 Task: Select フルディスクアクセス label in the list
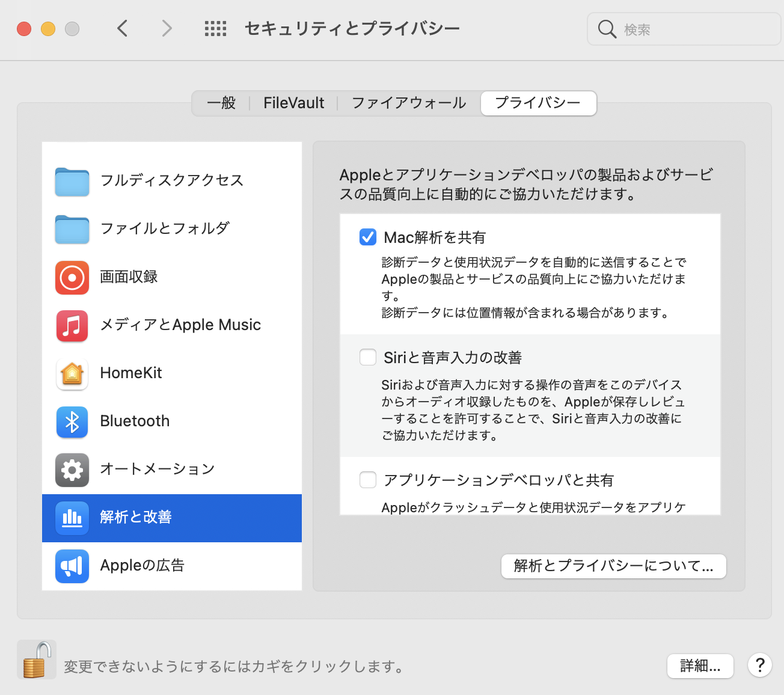(172, 180)
